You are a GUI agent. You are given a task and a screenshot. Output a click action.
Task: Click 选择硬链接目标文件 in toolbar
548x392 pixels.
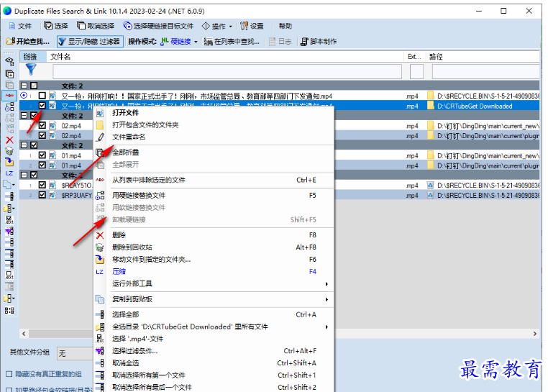point(159,26)
